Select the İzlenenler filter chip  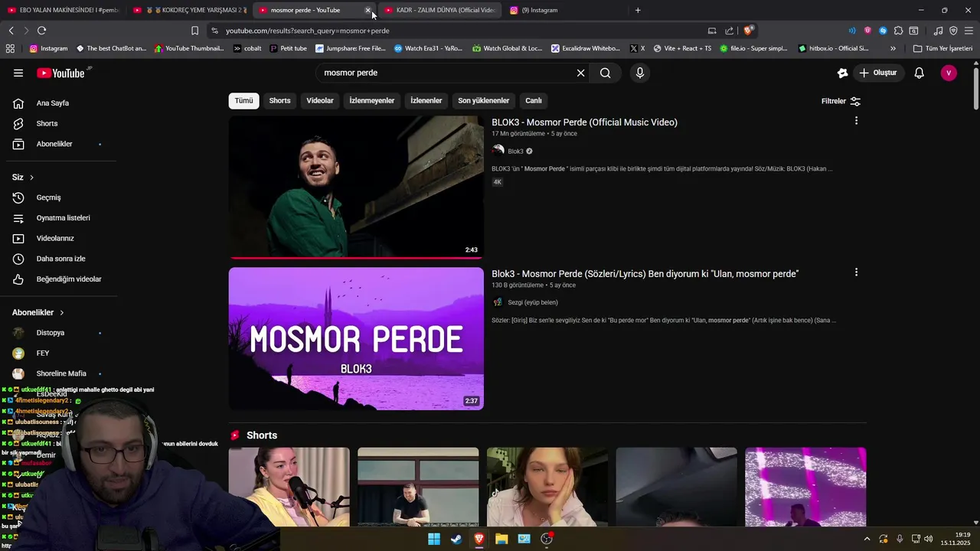426,101
